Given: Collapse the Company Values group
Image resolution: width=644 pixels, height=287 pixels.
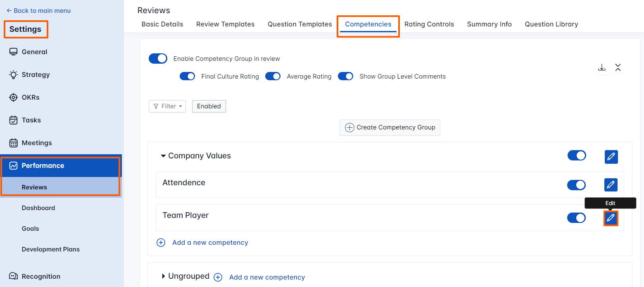Looking at the screenshot, I should (163, 155).
